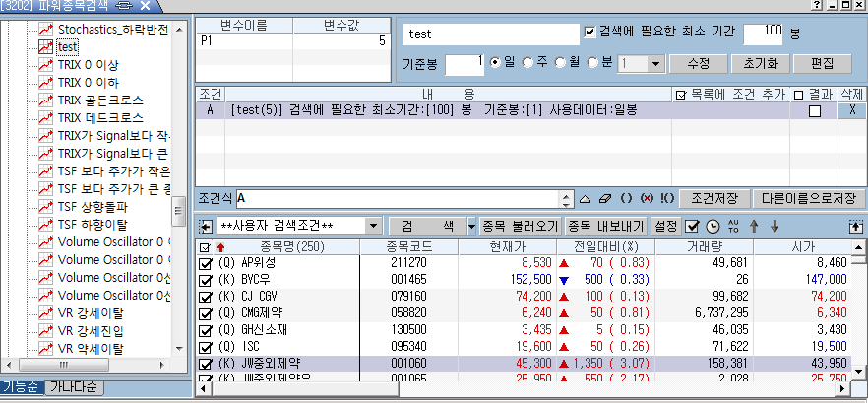Click the 종목 불러오기 button
This screenshot has width=868, height=403.
pyautogui.click(x=521, y=226)
